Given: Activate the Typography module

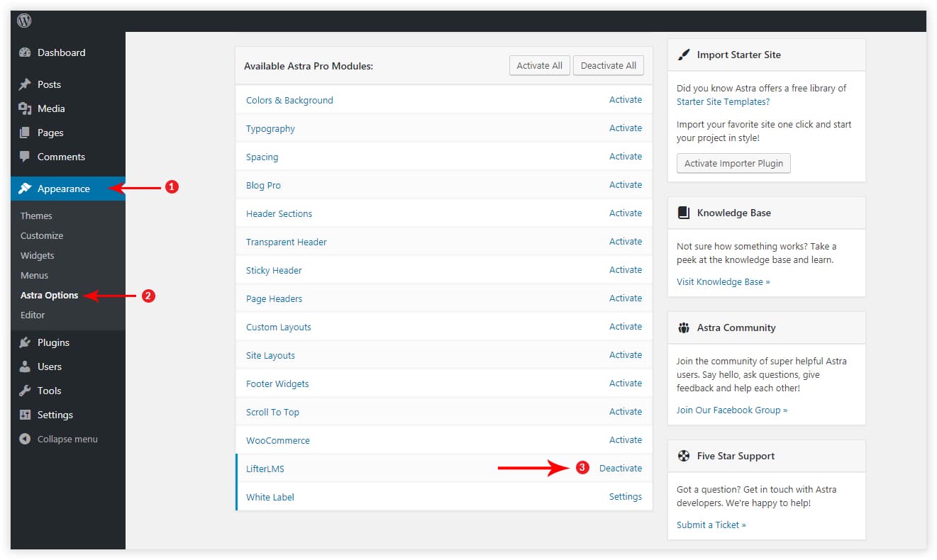Looking at the screenshot, I should tap(626, 128).
